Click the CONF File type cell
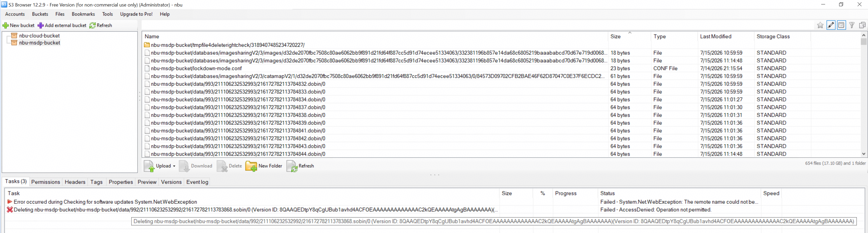Screen dimensions: 868x233 pos(666,68)
